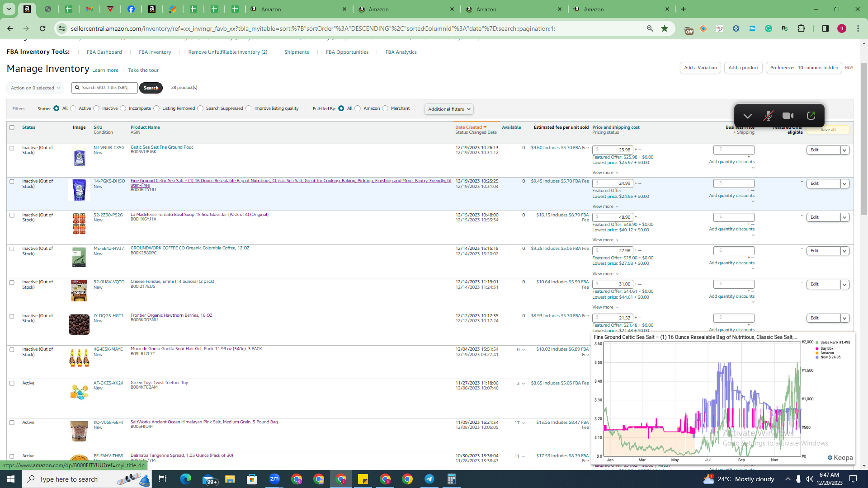
Task: Click the browser back arrow
Action: [x=10, y=28]
